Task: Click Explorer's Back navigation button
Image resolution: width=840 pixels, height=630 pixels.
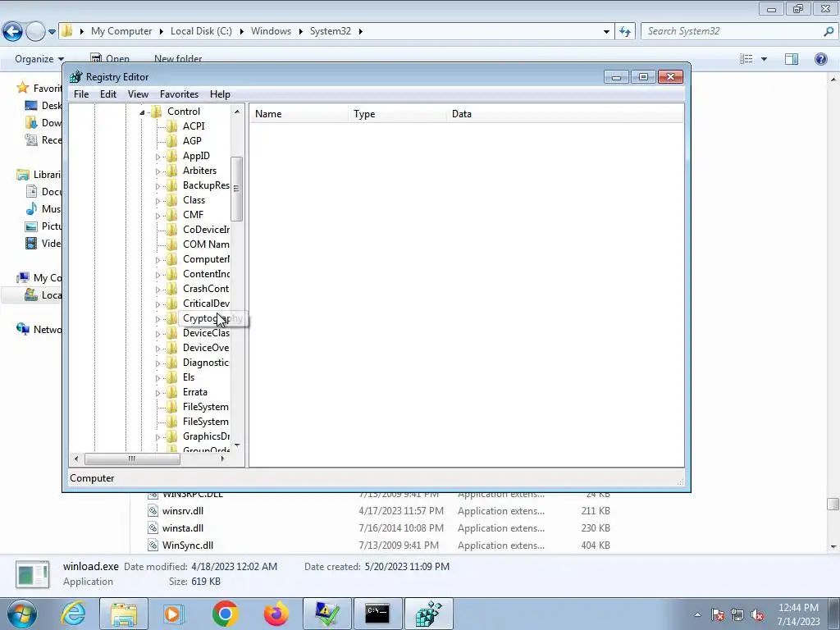Action: [12, 32]
